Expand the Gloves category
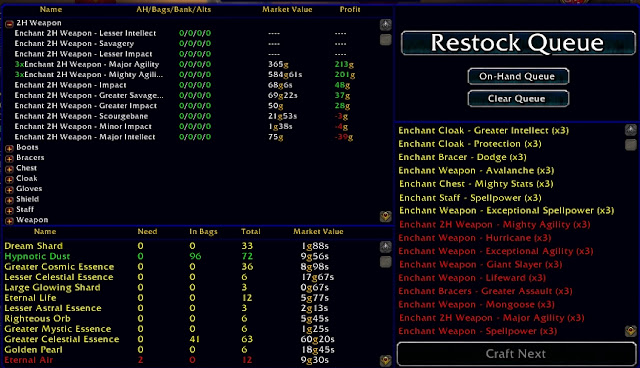The image size is (640, 368). (x=9, y=190)
